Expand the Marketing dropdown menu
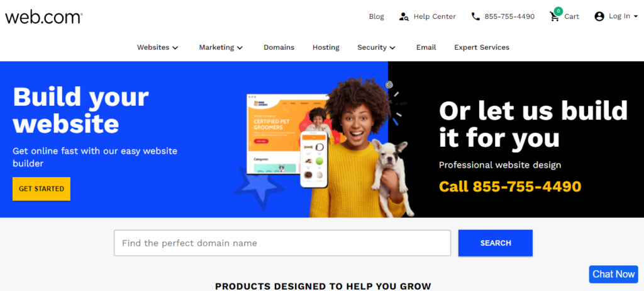Viewport: 644px width, 291px height. [x=221, y=47]
